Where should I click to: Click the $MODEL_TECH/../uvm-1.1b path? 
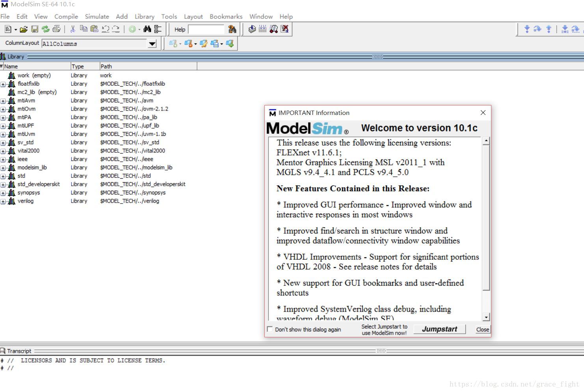coord(133,134)
